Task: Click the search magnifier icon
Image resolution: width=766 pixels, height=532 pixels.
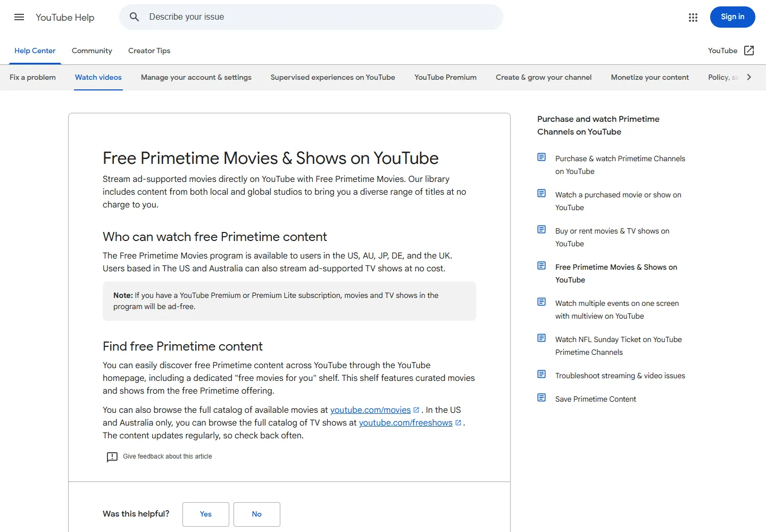Action: click(x=135, y=17)
